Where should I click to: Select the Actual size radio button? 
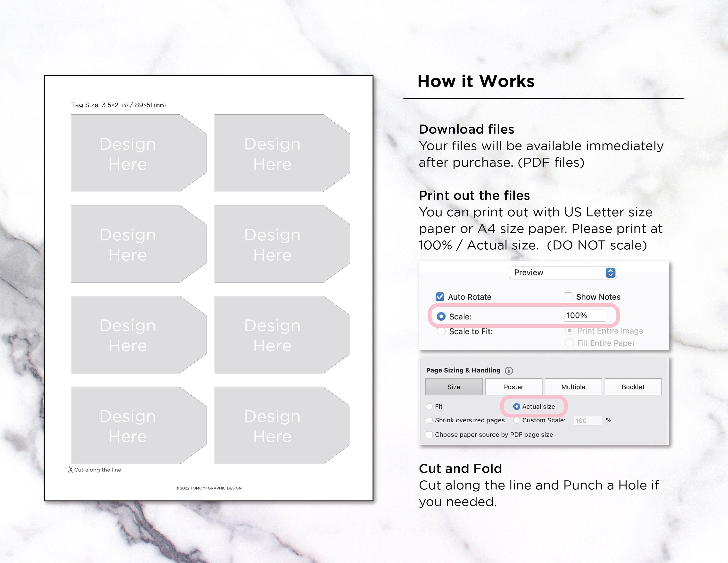pos(516,406)
